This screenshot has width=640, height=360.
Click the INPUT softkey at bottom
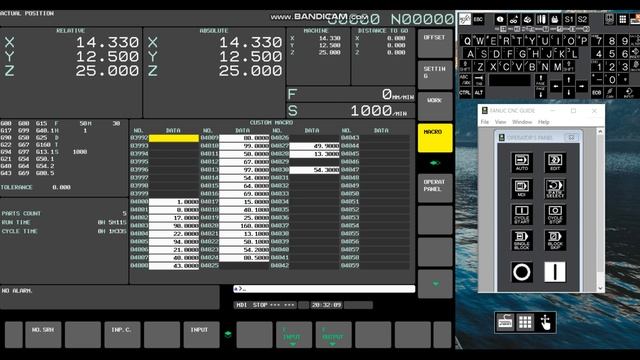click(201, 335)
